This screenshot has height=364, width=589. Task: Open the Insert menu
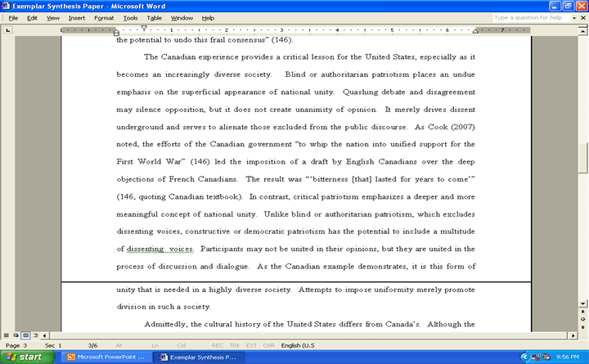(77, 18)
